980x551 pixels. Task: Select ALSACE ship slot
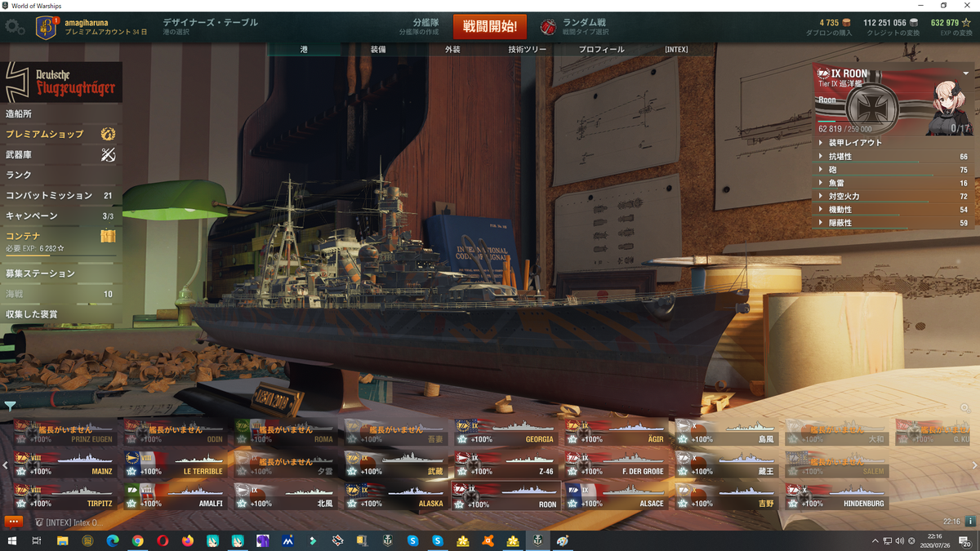pos(617,497)
